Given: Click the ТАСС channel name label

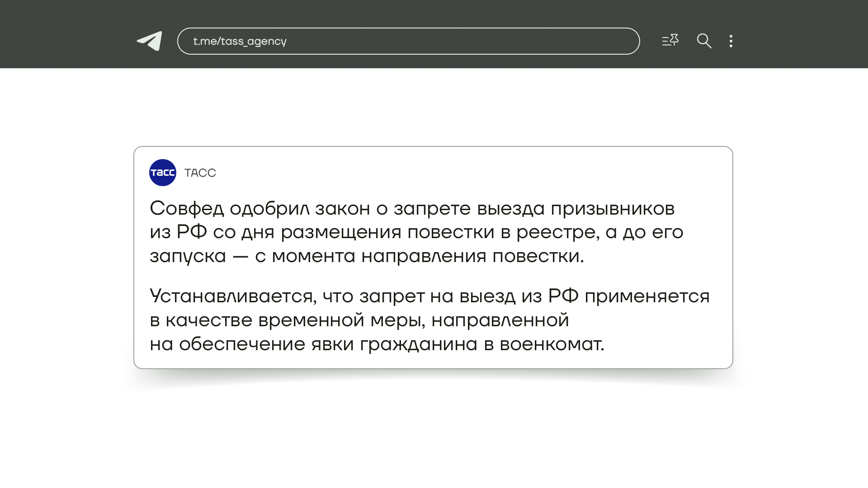Looking at the screenshot, I should click(x=200, y=173).
